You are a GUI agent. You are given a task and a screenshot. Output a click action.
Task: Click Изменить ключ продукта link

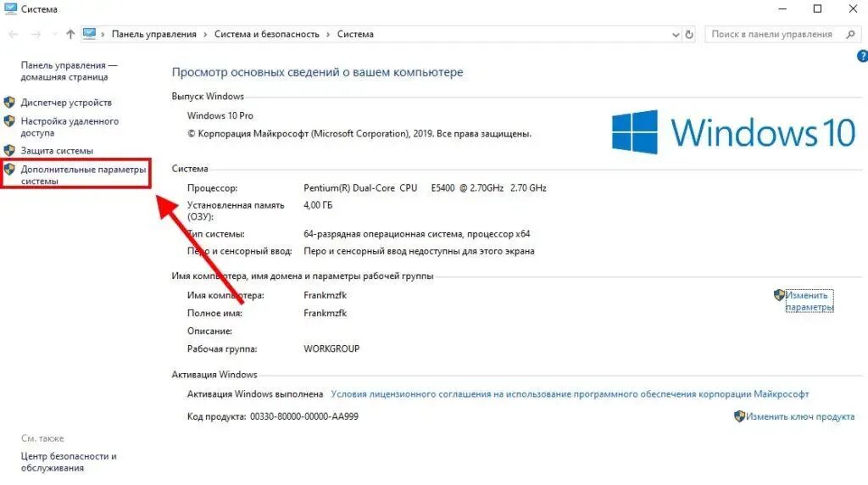800,416
